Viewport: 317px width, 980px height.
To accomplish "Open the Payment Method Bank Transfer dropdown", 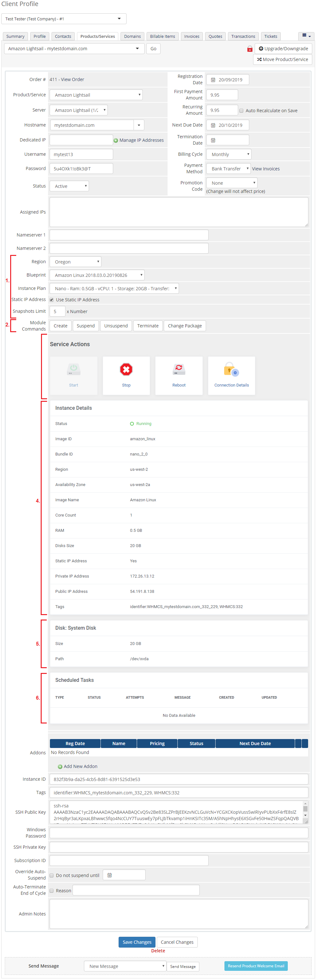I will pos(228,168).
